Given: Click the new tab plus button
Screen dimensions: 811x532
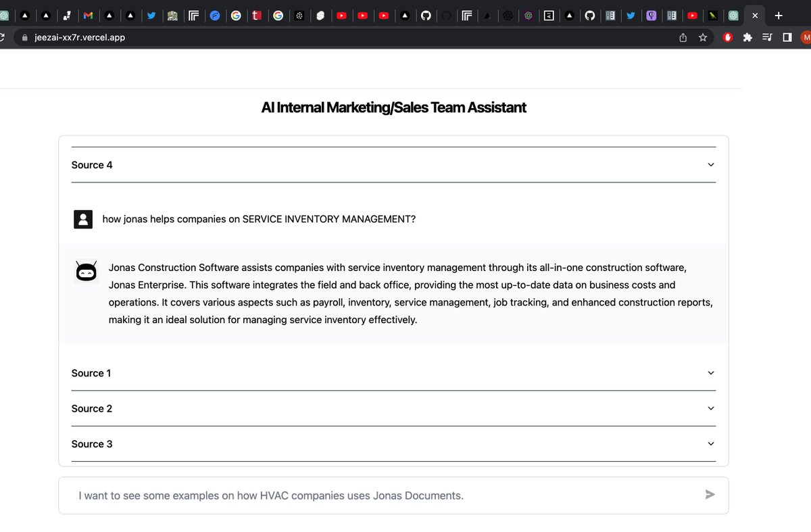Looking at the screenshot, I should 779,15.
